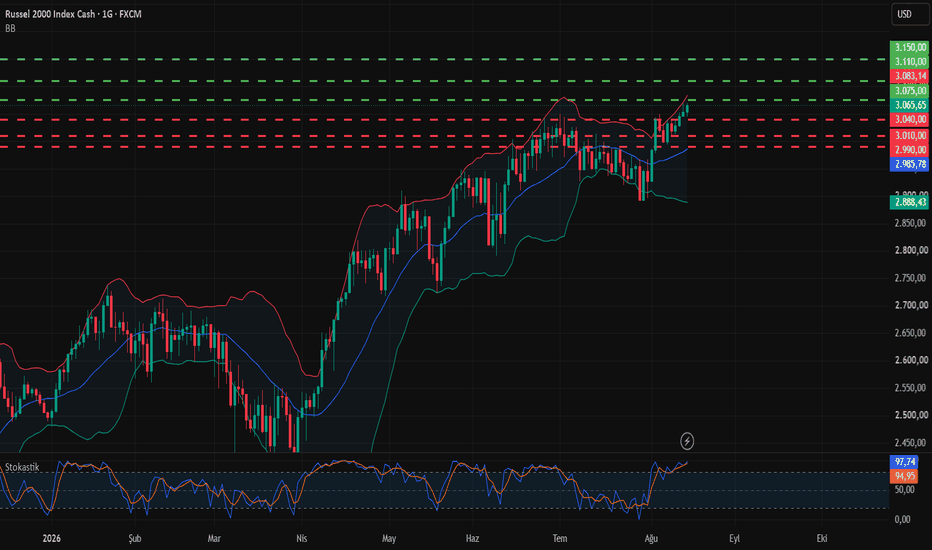Viewport: 932px width, 550px height.
Task: Open the USD currency selector
Action: [909, 14]
